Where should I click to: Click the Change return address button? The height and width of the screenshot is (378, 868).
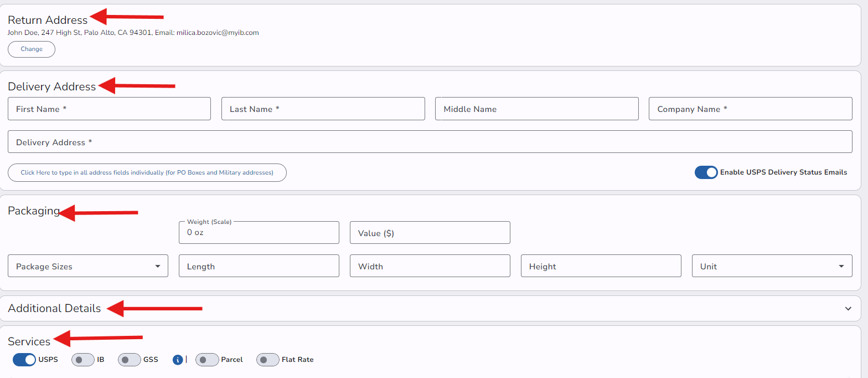(x=32, y=49)
